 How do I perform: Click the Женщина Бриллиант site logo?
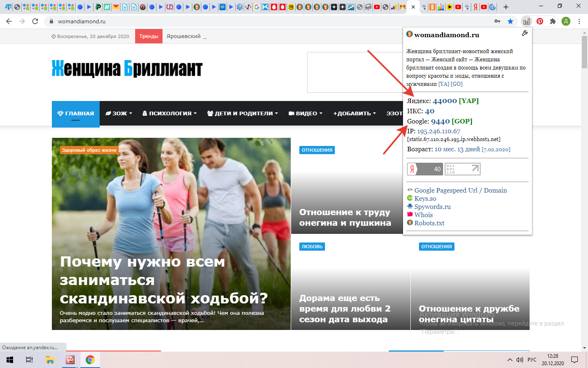pyautogui.click(x=127, y=68)
